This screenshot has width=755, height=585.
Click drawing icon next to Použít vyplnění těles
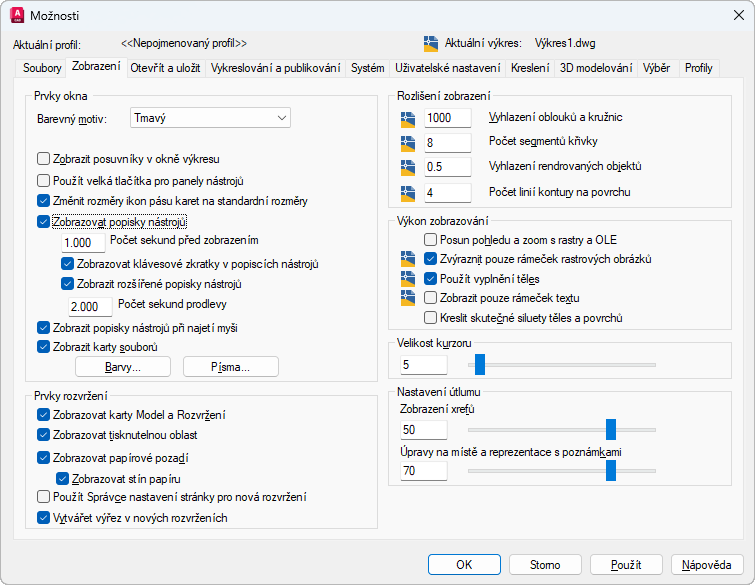tap(408, 279)
